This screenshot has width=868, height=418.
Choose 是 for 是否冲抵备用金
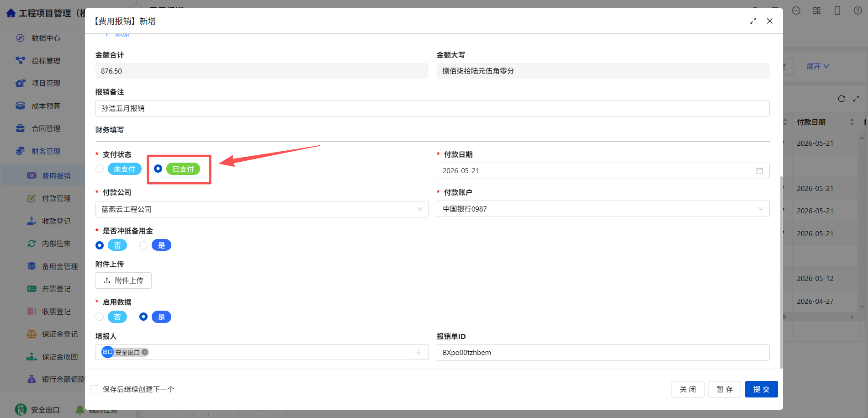coord(143,245)
